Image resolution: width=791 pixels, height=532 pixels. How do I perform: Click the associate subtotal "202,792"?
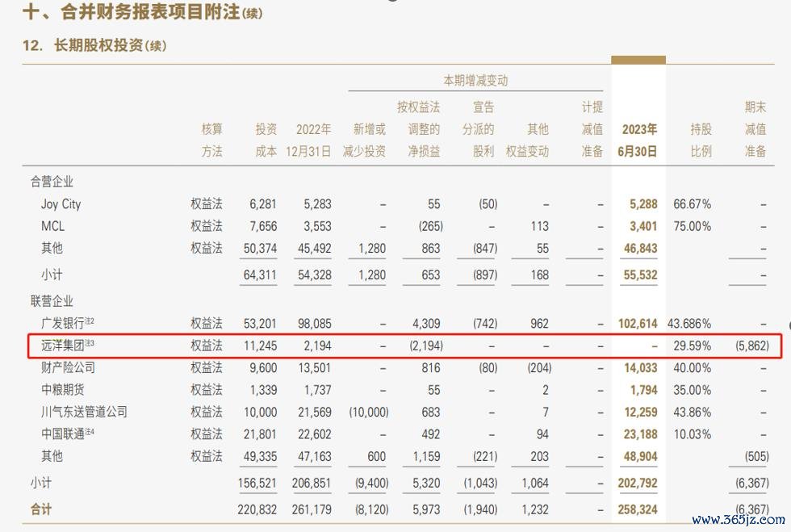click(x=638, y=483)
